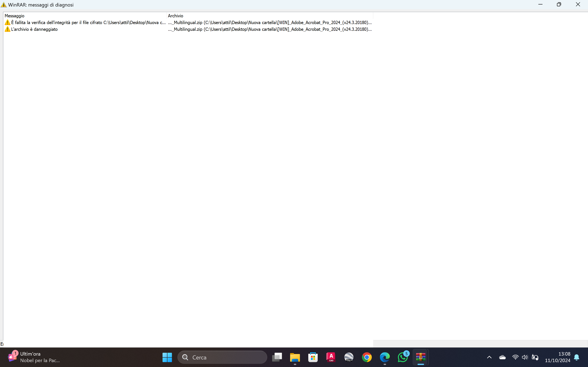Open the Ultim'ora news widget

pyautogui.click(x=34, y=357)
